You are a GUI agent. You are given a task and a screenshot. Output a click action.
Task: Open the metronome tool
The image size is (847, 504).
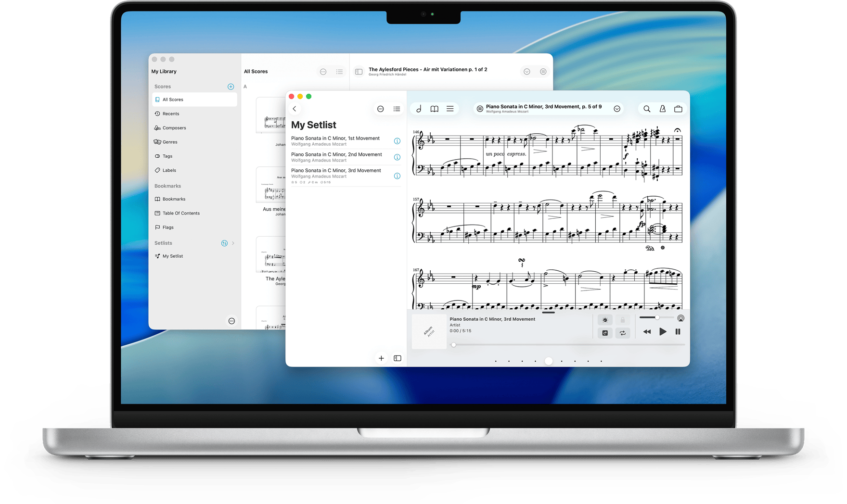coord(663,109)
